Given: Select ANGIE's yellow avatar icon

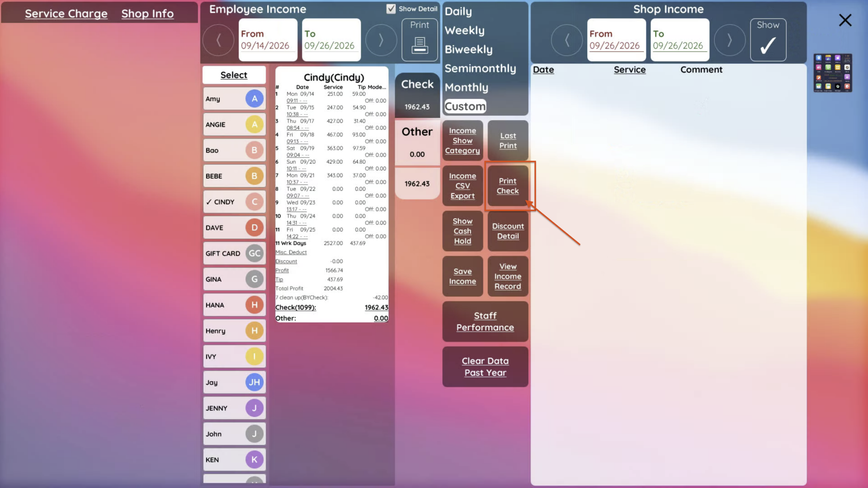Looking at the screenshot, I should (254, 124).
